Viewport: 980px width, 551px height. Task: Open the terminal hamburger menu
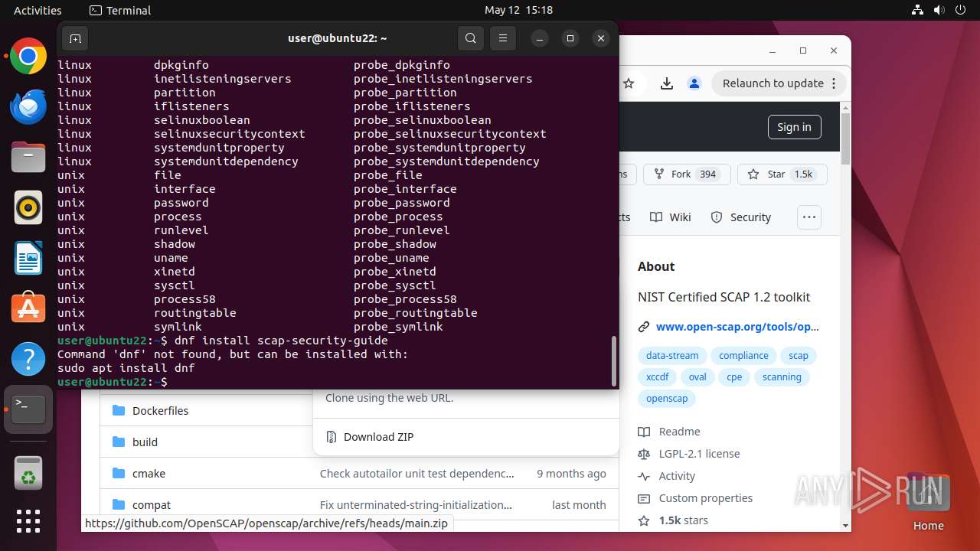point(502,38)
